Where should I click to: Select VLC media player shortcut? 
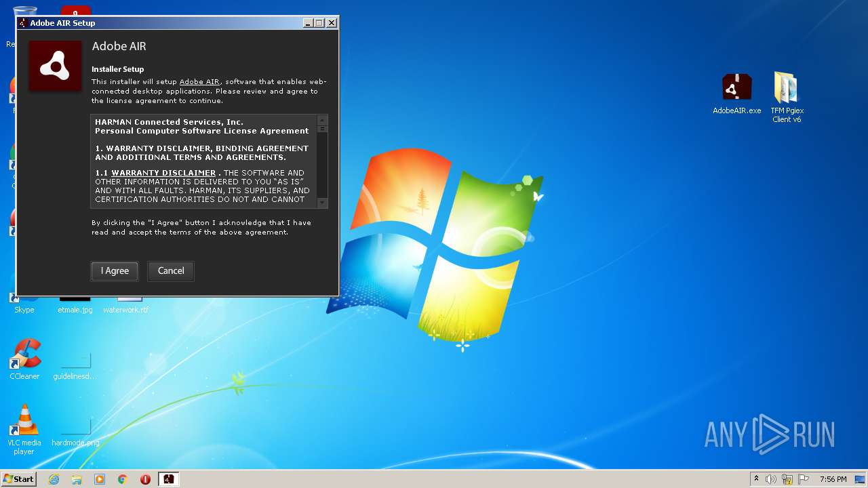pos(24,430)
